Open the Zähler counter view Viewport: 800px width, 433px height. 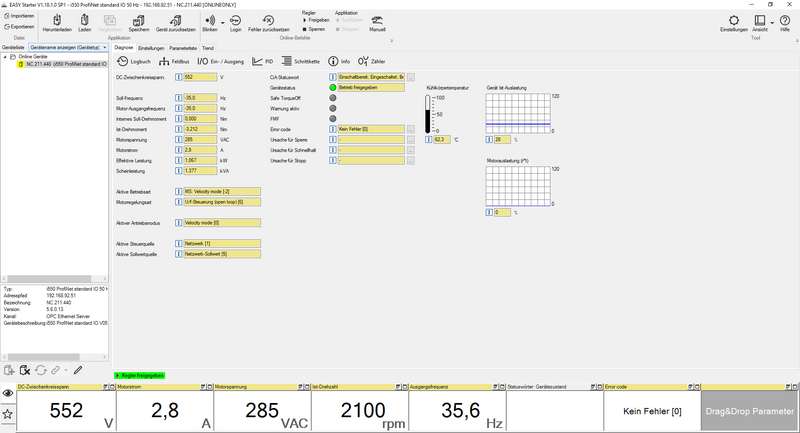click(x=371, y=61)
